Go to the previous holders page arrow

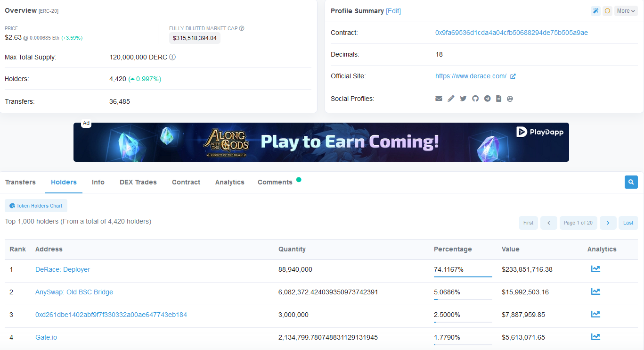549,223
